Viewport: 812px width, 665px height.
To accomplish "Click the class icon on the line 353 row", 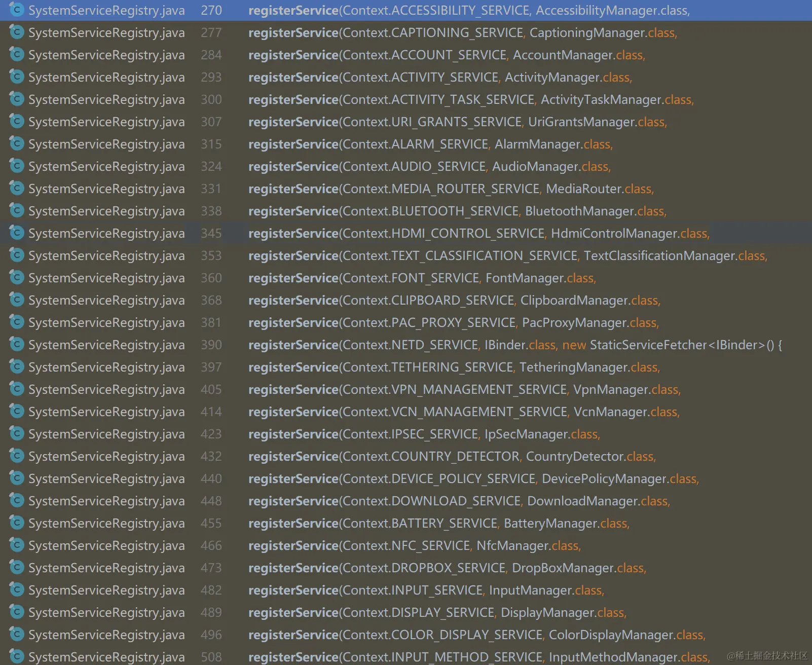I will tap(17, 255).
